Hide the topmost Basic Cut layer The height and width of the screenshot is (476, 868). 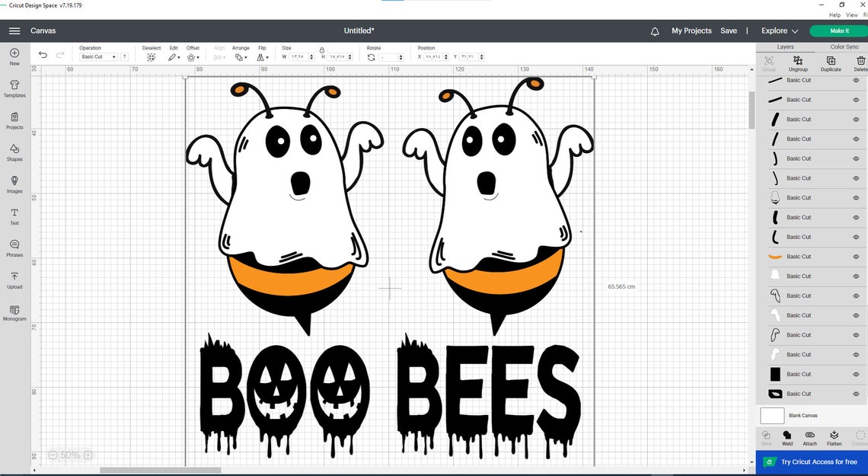(x=855, y=79)
